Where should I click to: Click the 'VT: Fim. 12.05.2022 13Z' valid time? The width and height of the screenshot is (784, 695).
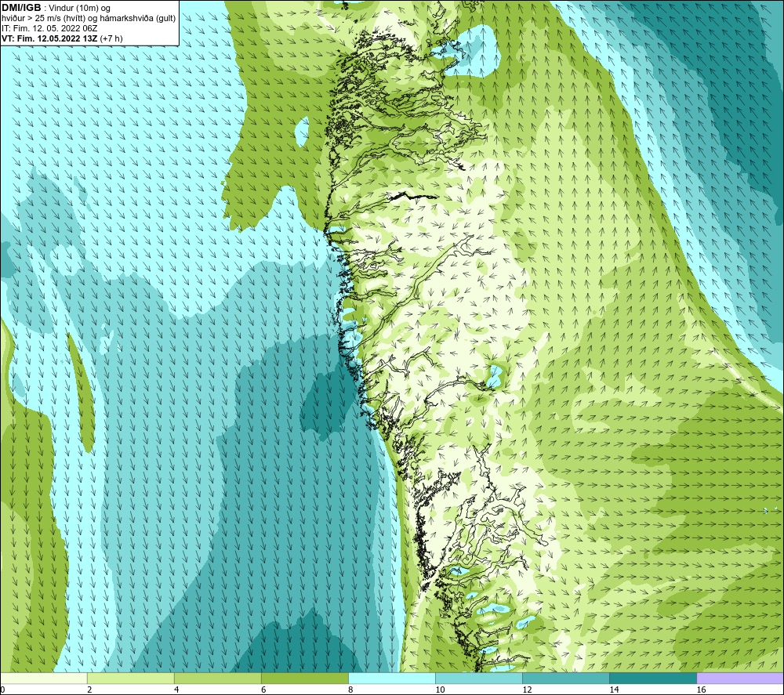pyautogui.click(x=49, y=38)
